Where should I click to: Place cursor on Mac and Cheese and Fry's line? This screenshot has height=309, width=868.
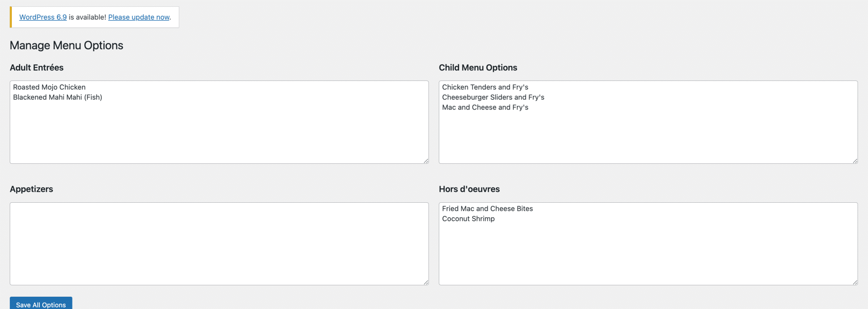coord(485,108)
